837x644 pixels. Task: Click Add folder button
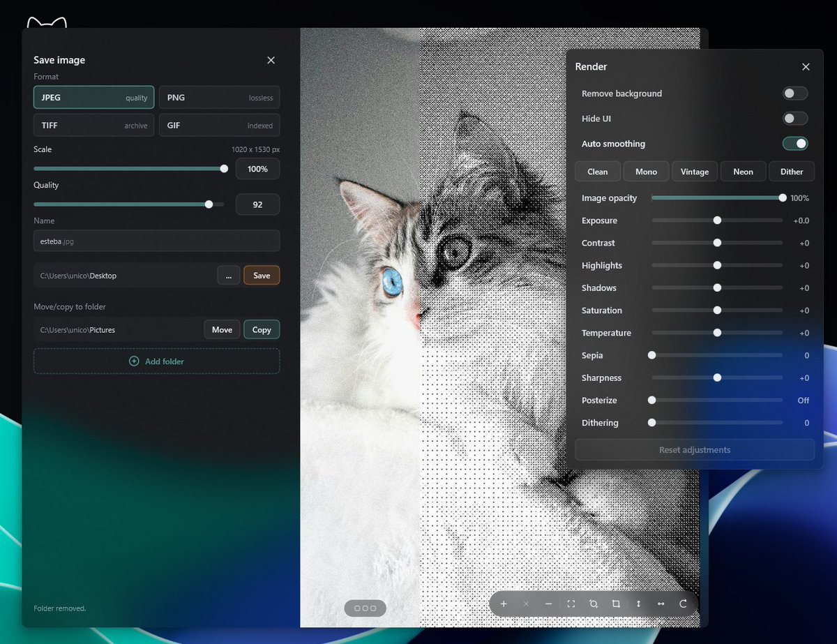(x=156, y=361)
